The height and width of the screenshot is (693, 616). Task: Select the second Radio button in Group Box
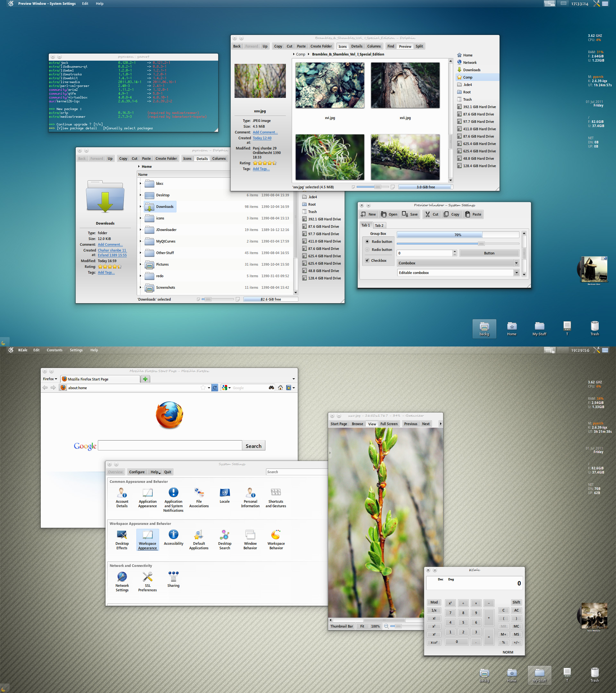(x=379, y=250)
